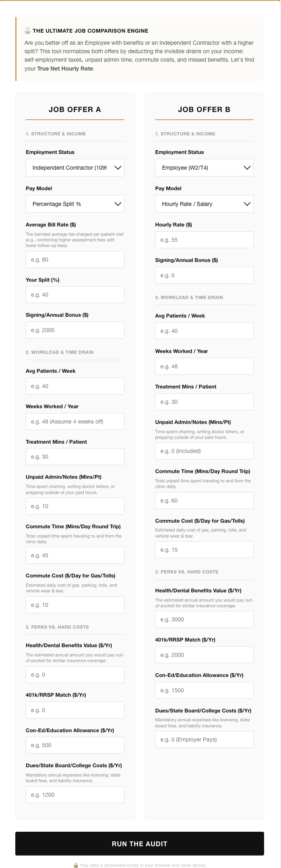Click the lock icon in the footer
Screen dimensions: 281x868
coord(76,865)
